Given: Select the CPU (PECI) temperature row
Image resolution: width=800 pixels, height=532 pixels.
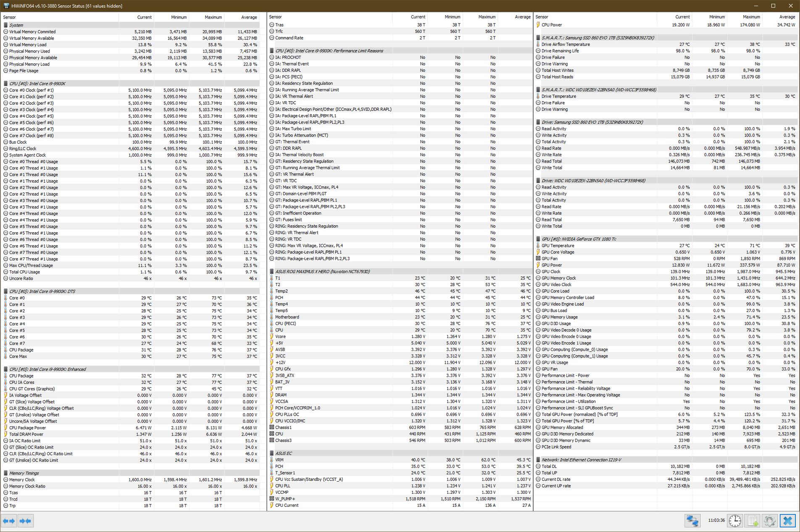Looking at the screenshot, I should pyautogui.click(x=400, y=324).
